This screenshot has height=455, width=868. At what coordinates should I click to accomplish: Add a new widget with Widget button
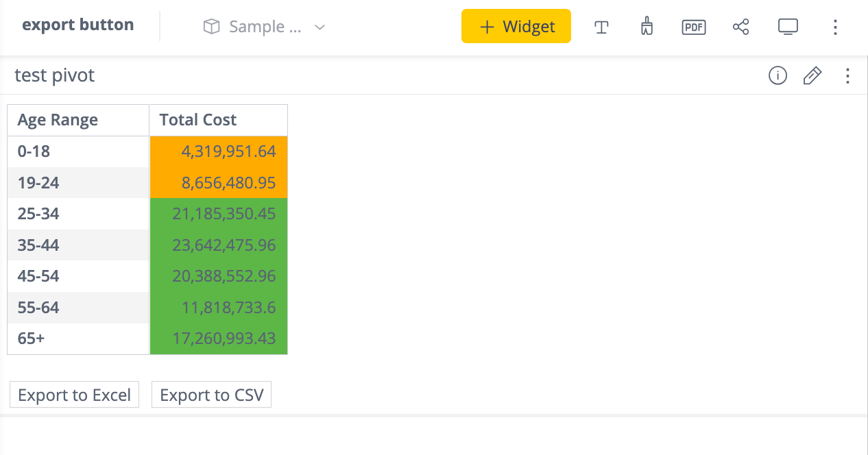516,26
